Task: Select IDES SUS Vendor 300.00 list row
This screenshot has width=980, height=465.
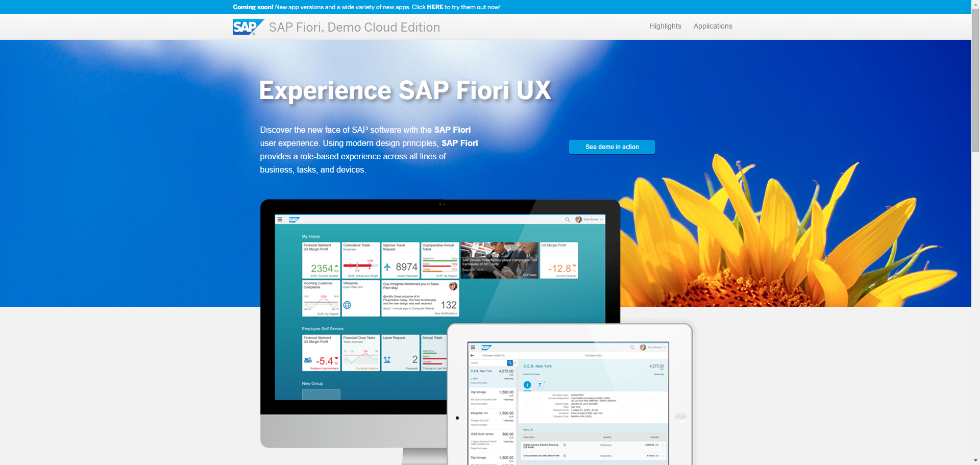Action: (x=492, y=440)
